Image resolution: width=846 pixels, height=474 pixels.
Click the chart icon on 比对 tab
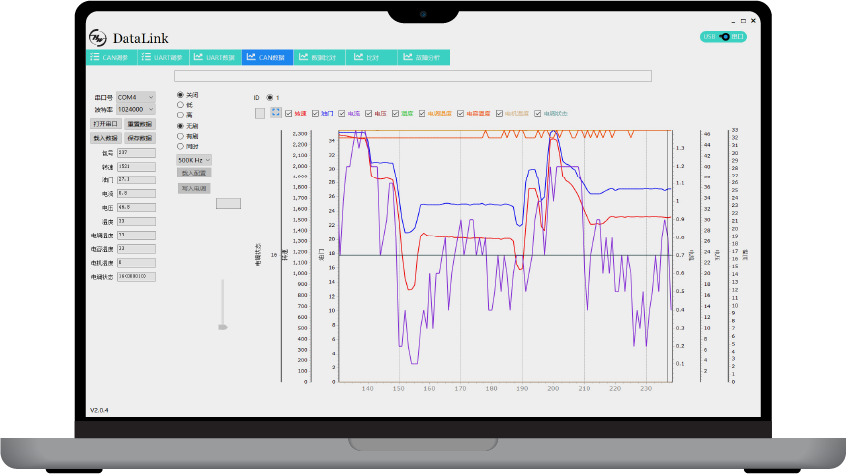pos(358,58)
